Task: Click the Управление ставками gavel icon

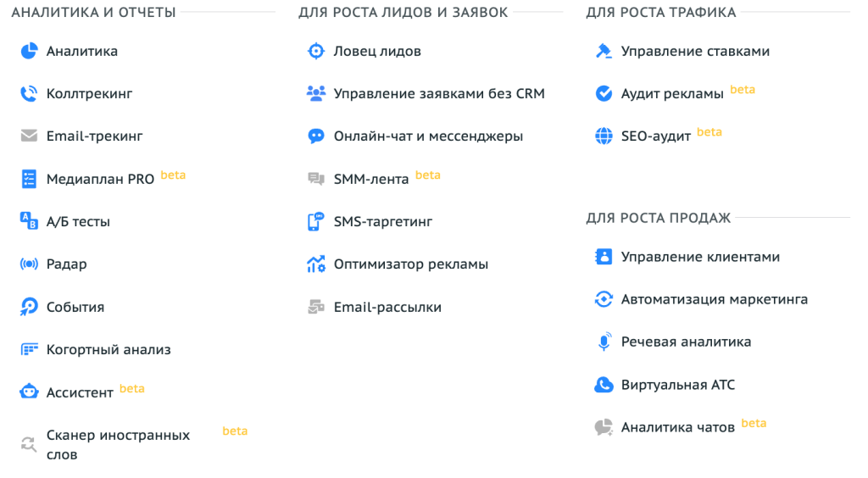Action: tap(604, 51)
